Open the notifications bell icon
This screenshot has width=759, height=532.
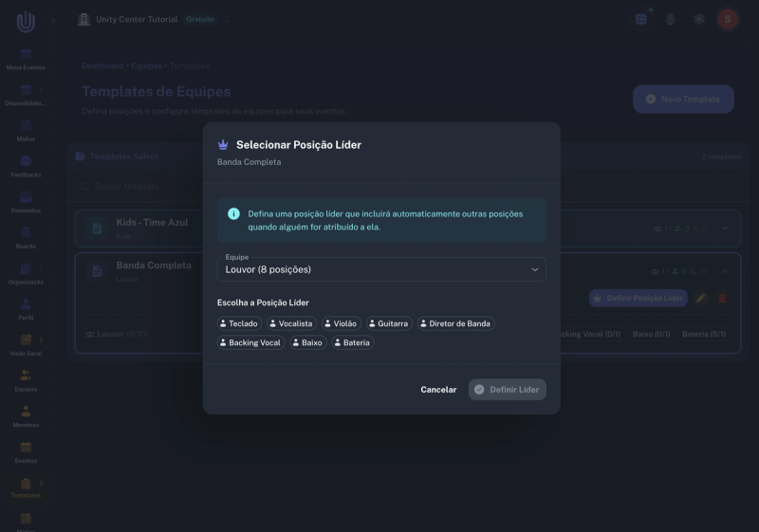[x=670, y=19]
